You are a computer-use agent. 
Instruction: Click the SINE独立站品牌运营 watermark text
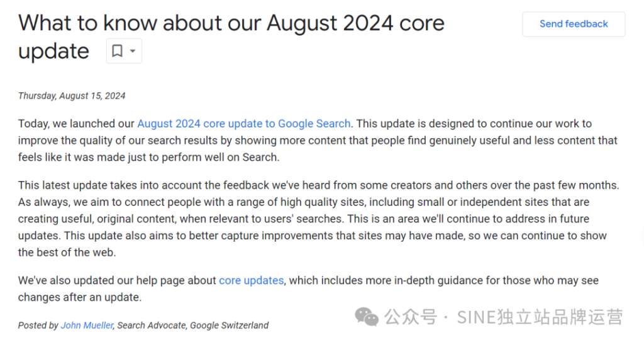point(540,317)
